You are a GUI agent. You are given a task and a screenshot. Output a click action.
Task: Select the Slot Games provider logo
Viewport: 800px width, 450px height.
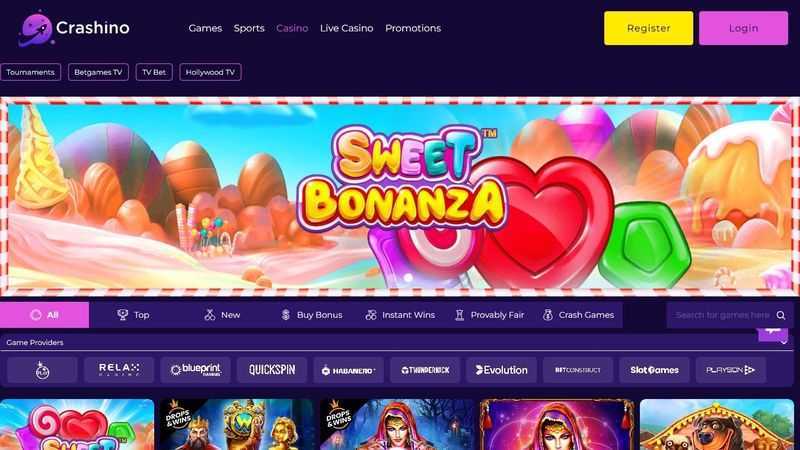654,370
